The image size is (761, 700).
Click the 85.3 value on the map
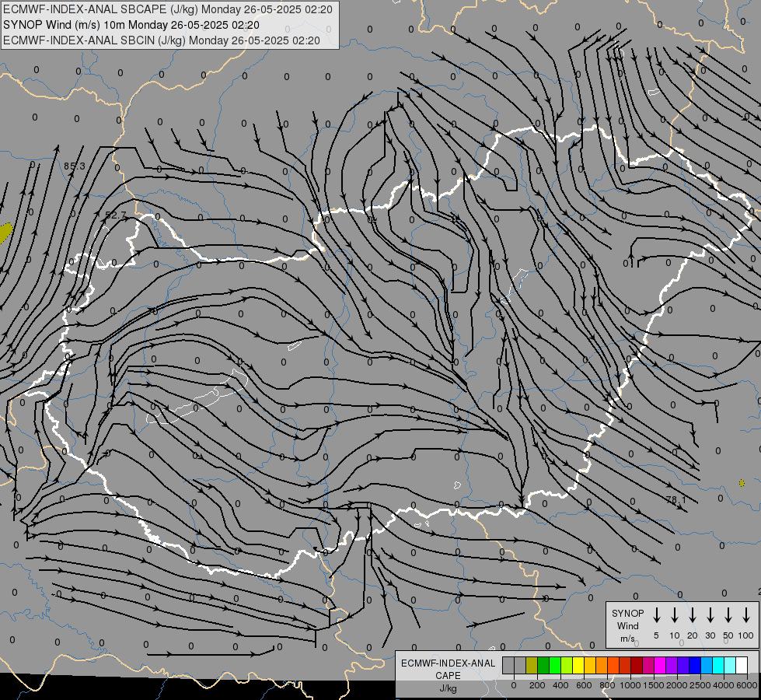(75, 166)
